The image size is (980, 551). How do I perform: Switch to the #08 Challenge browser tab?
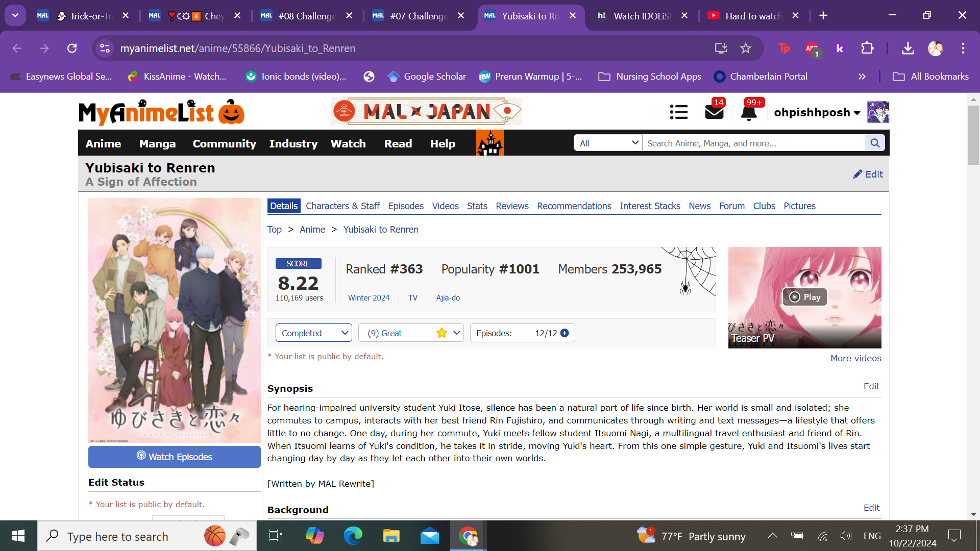click(306, 16)
